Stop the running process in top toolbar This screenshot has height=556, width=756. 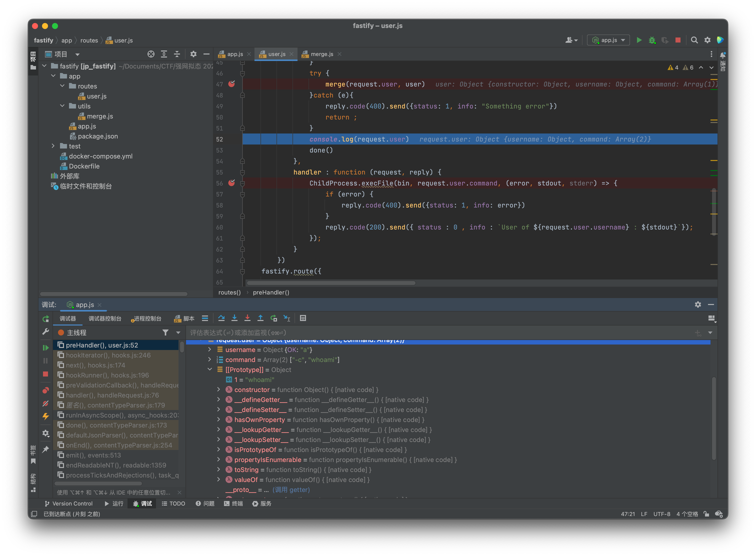click(677, 40)
